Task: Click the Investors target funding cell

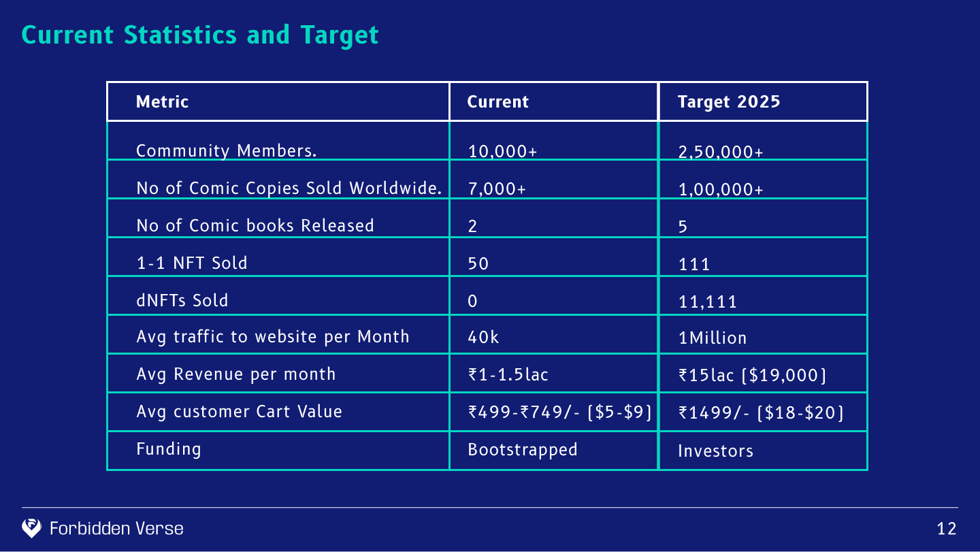Action: pos(715,451)
